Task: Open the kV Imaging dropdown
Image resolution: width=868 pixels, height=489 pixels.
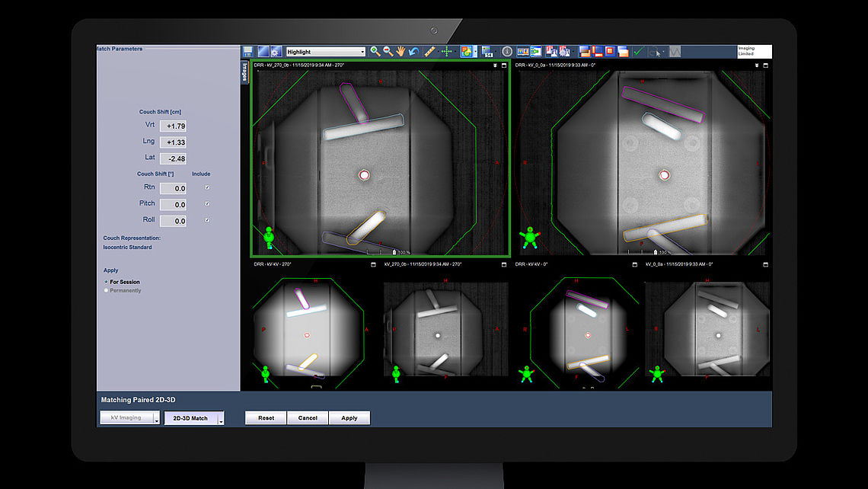Action: (129, 417)
